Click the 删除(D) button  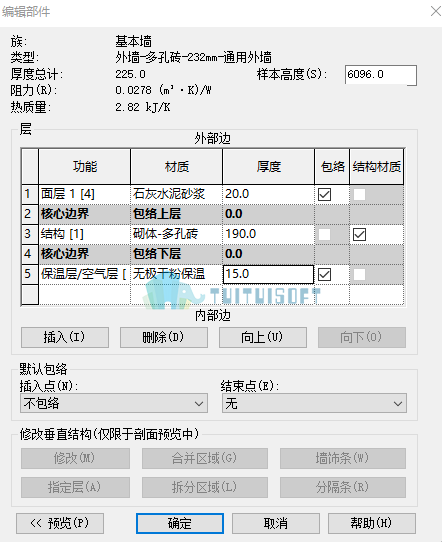point(164,337)
